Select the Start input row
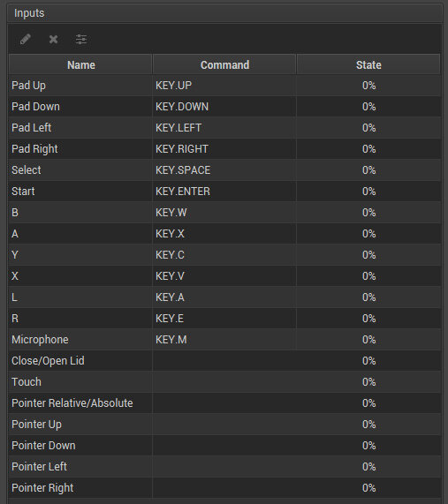Screen dimensions: 448x504 [x=224, y=192]
